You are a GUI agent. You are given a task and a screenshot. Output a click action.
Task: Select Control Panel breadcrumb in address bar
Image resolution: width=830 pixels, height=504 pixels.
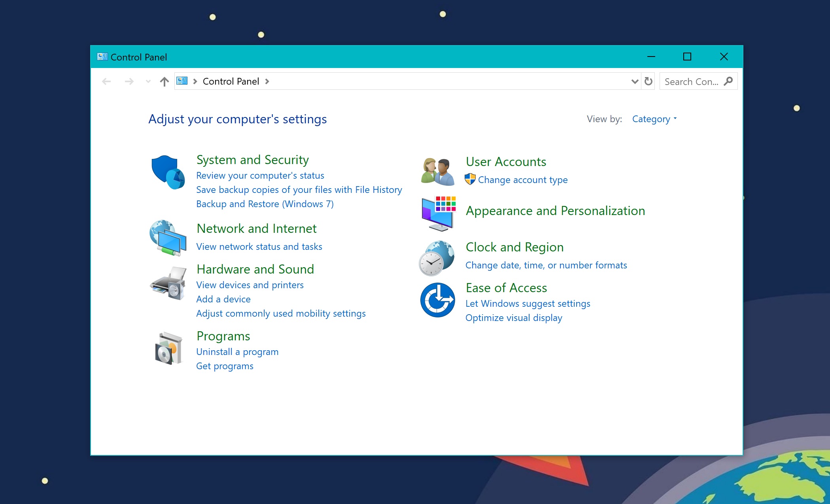[231, 81]
